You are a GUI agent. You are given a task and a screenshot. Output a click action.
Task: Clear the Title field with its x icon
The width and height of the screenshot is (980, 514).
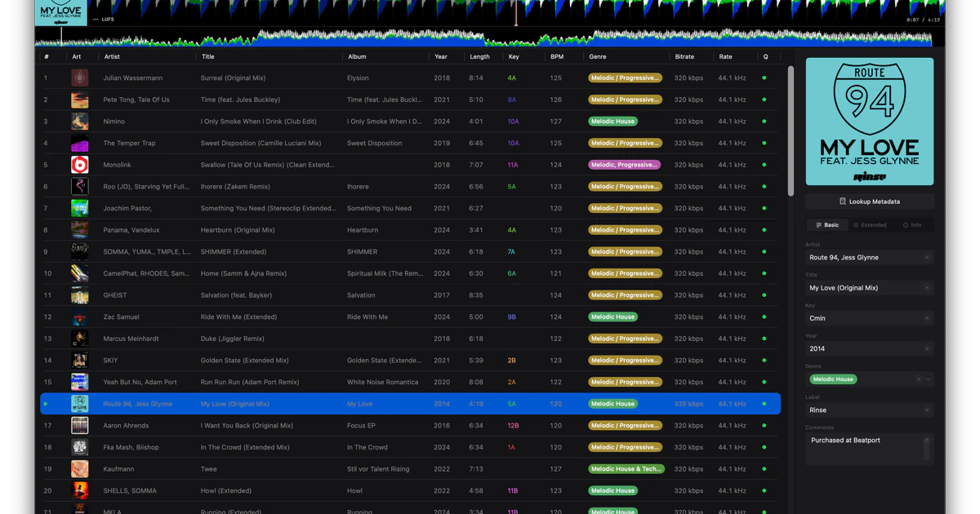click(x=927, y=288)
